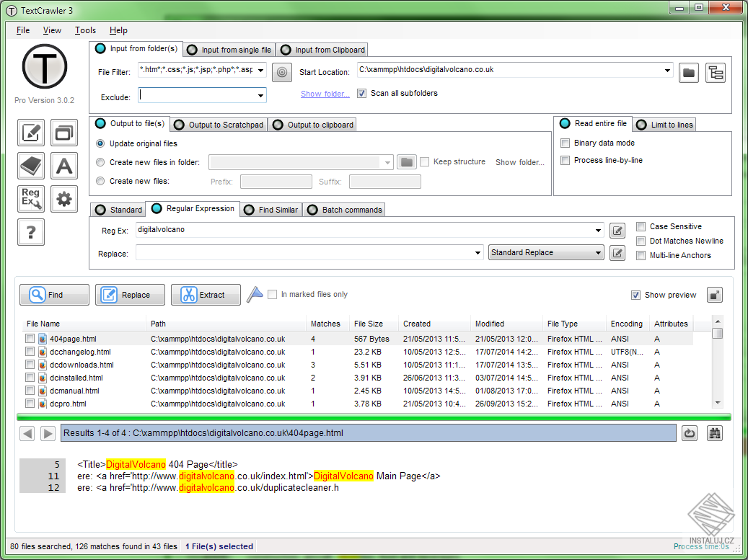Enable Scan all subfolders checkbox
The width and height of the screenshot is (748, 560).
(x=361, y=94)
